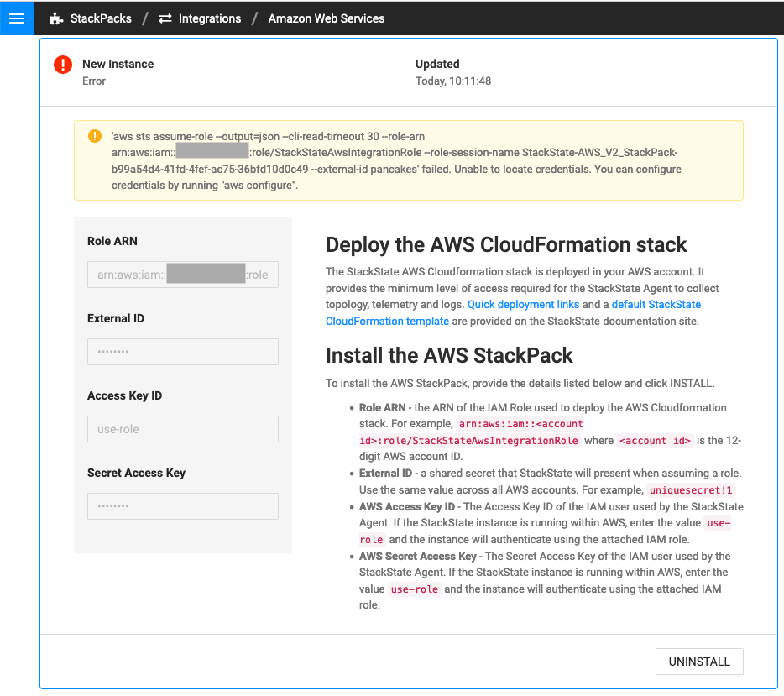The height and width of the screenshot is (696, 784).
Task: Click the External ID form label
Action: click(x=116, y=318)
